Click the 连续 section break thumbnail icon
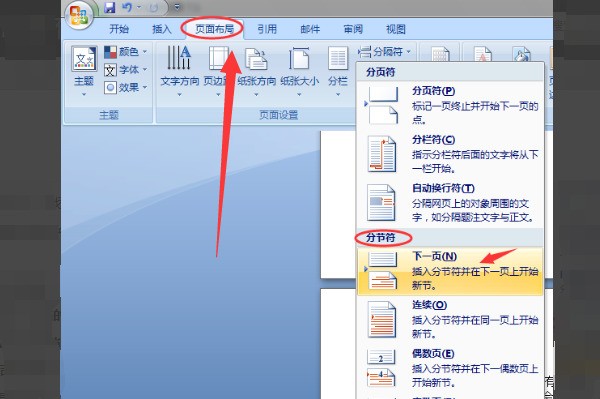The image size is (600, 399). point(382,319)
